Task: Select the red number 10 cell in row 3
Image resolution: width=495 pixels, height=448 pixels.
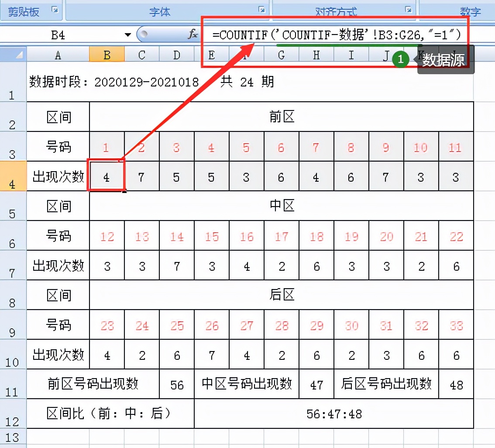Action: 421,146
